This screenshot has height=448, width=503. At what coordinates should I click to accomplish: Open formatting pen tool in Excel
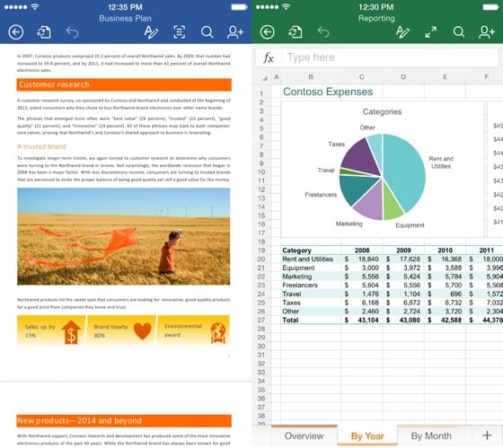pos(402,32)
